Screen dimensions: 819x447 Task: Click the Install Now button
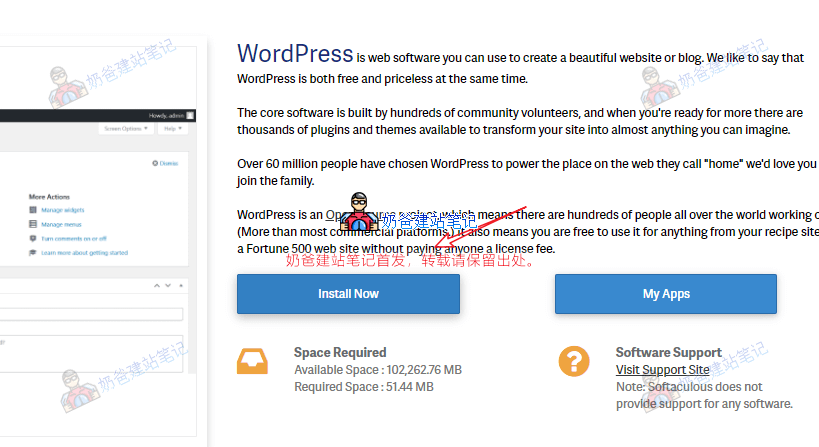coord(348,294)
